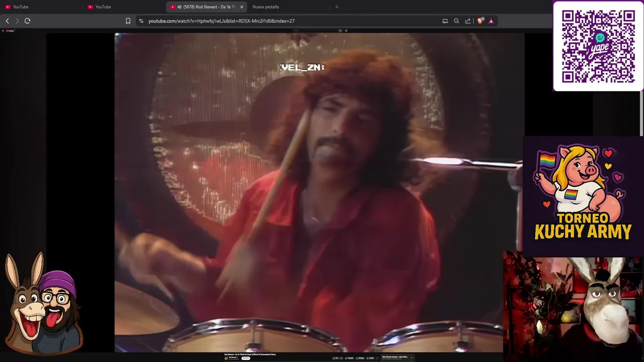644x362 pixels.
Task: Click the muted-audio speaker icon on Rod Stewart tab
Action: coord(179,7)
